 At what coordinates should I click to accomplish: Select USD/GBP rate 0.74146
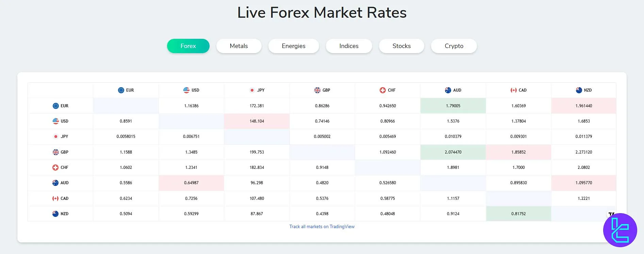coord(322,121)
